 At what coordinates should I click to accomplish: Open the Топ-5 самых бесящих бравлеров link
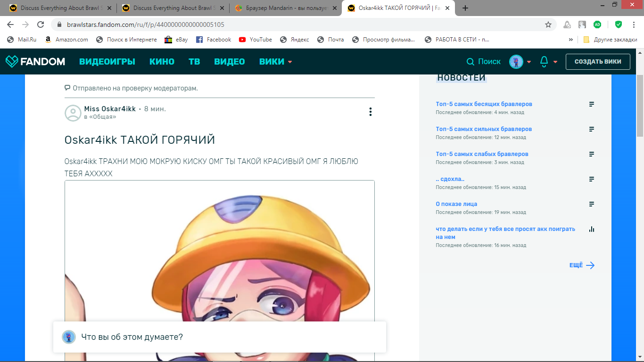(x=484, y=104)
